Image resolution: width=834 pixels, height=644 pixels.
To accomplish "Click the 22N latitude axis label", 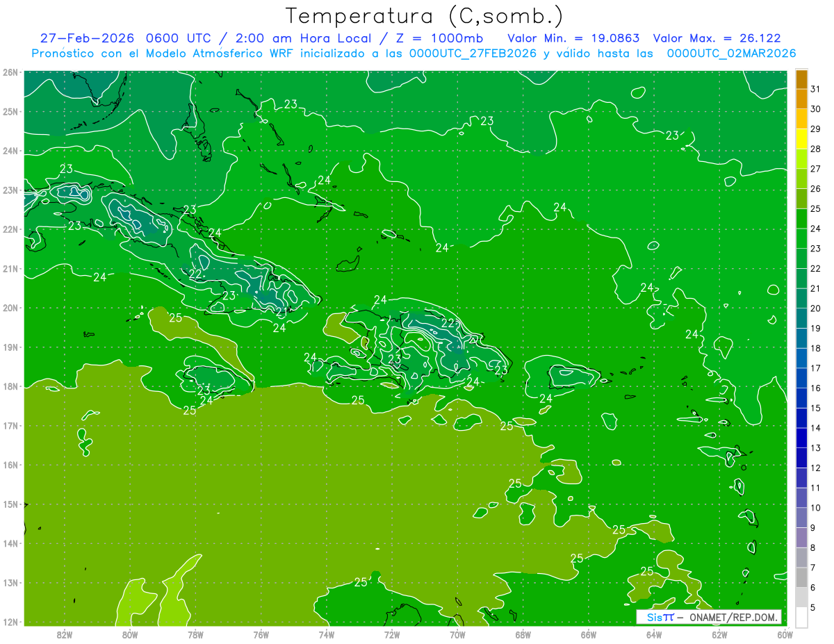I will pyautogui.click(x=10, y=229).
